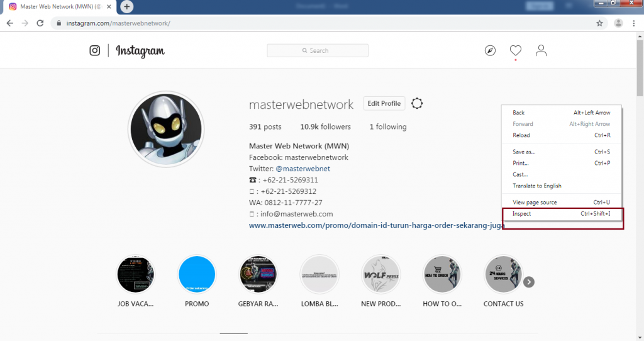Click the site padlock icon
Viewport: 644px width, 341px height.
click(x=58, y=23)
